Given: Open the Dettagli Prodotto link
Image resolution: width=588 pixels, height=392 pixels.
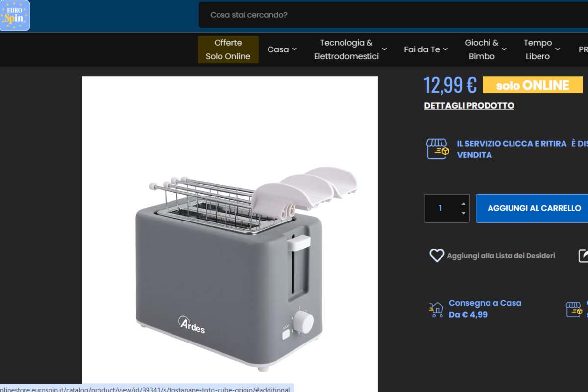Looking at the screenshot, I should pos(469,105).
